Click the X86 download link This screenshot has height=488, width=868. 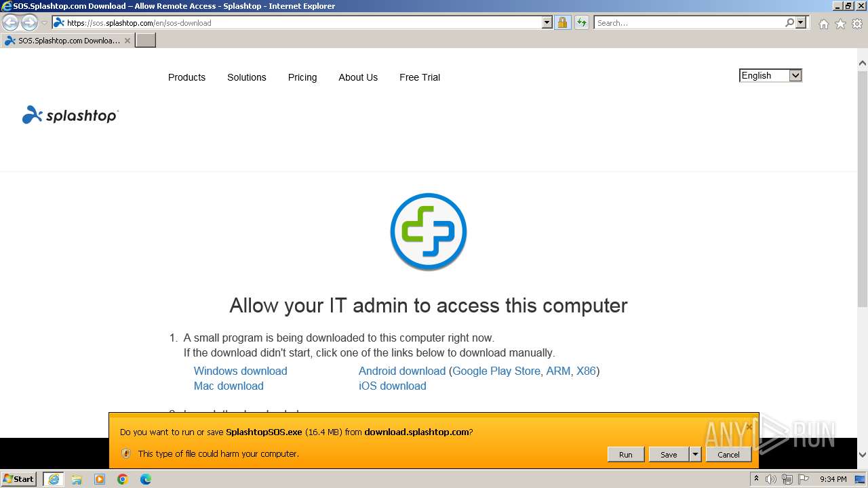586,371
